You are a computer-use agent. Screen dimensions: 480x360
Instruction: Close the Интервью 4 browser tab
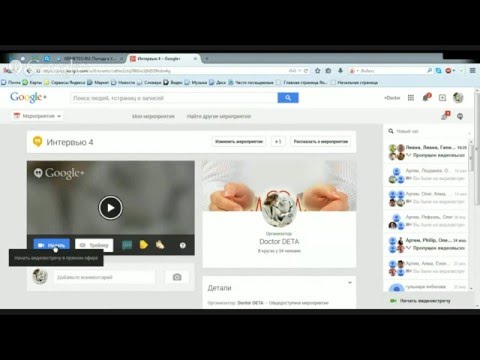tap(195, 59)
